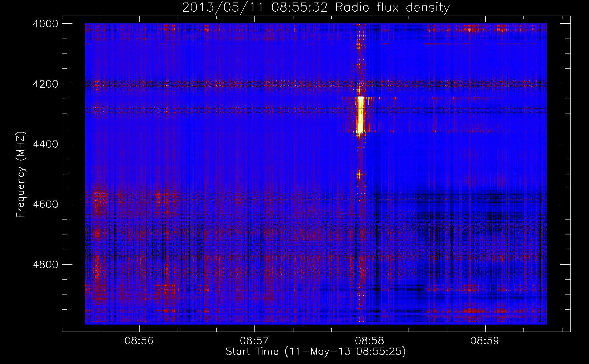589x364 pixels.
Task: Click the 'Start Time (11-May-13 08:55:25)' axis title
Action: click(x=316, y=352)
